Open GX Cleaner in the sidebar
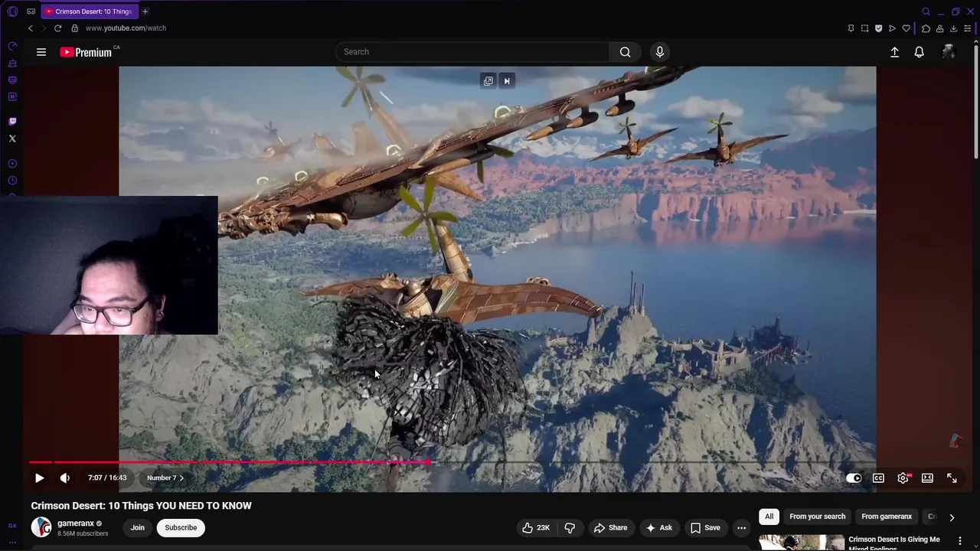980x551 pixels. (x=12, y=64)
